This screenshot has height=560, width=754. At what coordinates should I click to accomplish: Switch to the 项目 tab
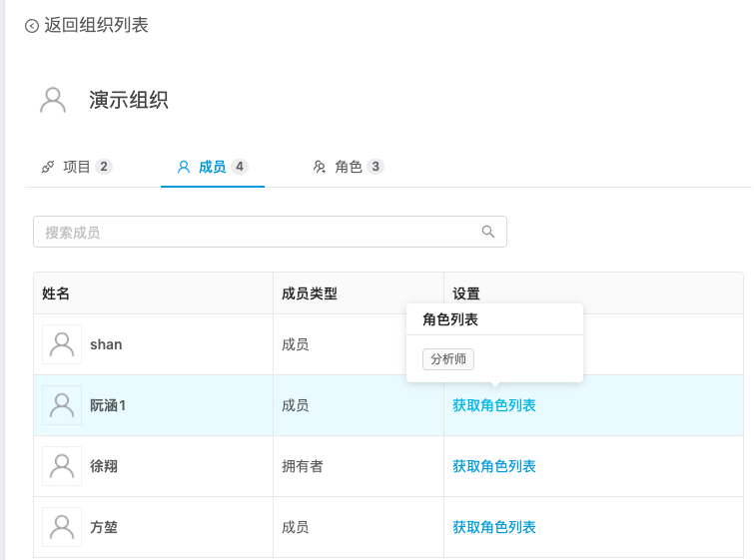pos(77,167)
